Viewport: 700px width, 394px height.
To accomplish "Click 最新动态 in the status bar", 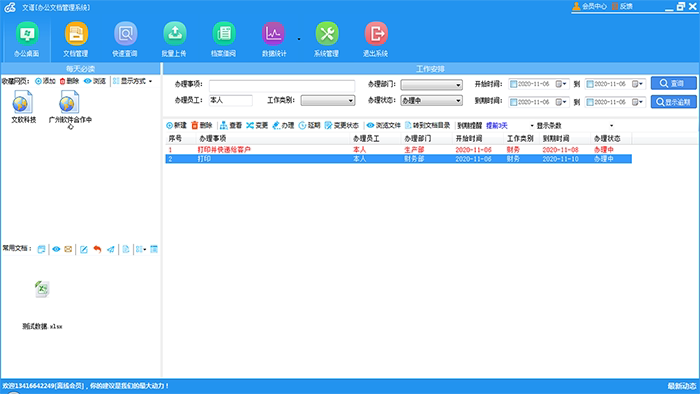I will [682, 386].
